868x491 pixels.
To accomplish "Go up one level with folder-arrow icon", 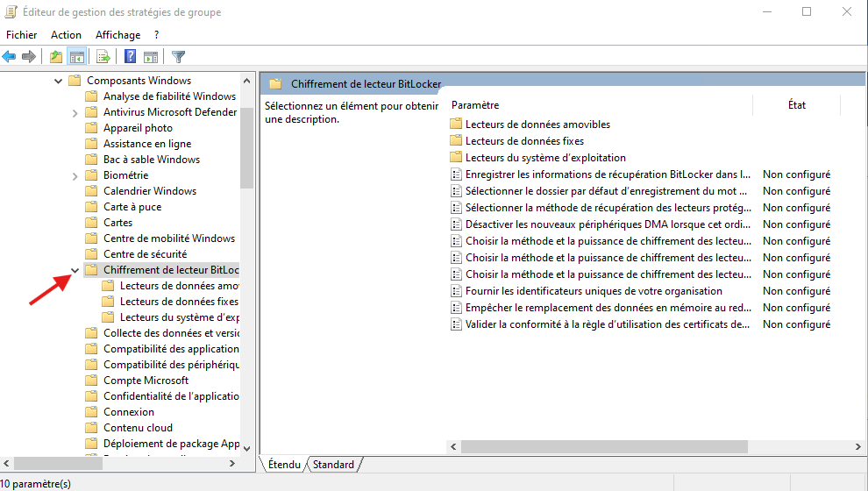I will (56, 56).
